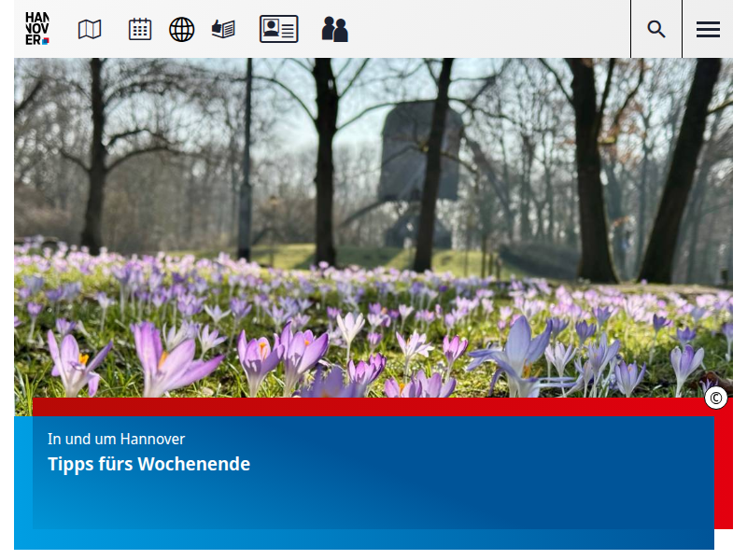Open the calendar section from the header
747x560 pixels.
139,29
